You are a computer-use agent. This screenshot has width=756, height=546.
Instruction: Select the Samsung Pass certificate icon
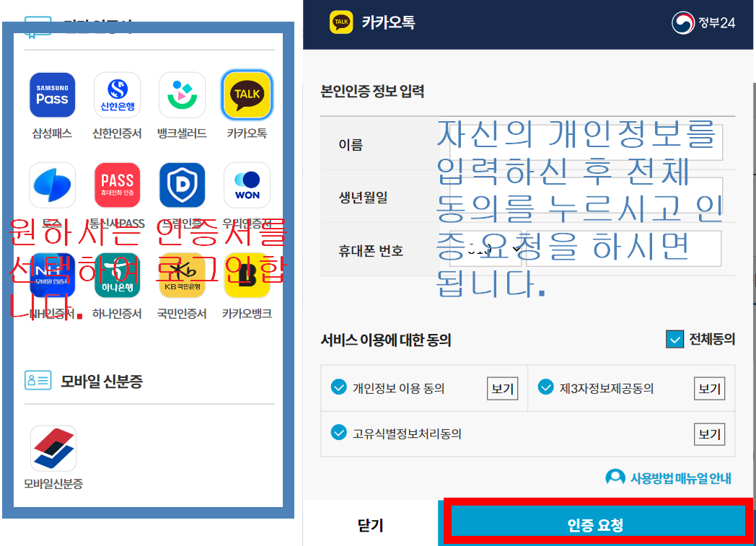(52, 94)
